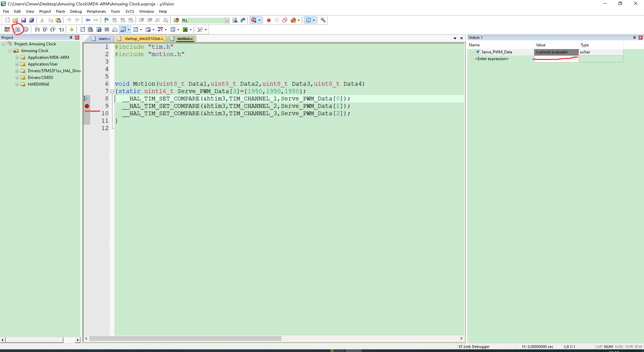Open the Serial windows dropdown arrow
Image resolution: width=644 pixels, height=352 pixels.
pos(153,30)
